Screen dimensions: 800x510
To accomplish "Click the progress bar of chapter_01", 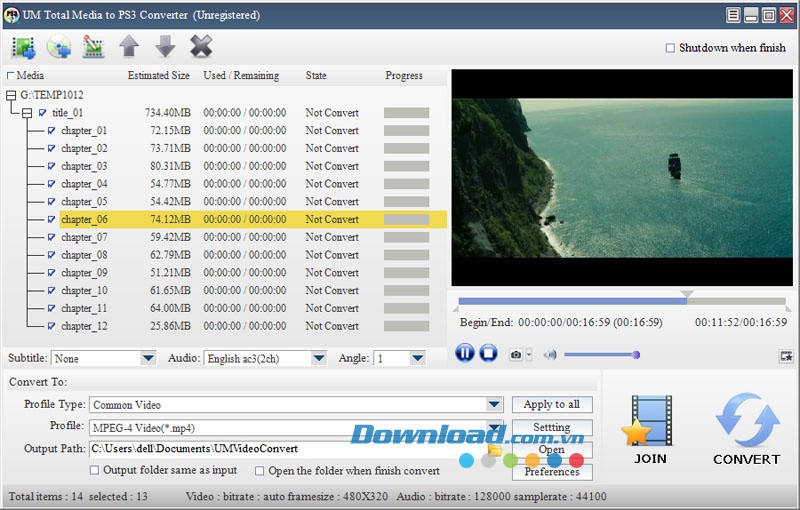I will (406, 131).
